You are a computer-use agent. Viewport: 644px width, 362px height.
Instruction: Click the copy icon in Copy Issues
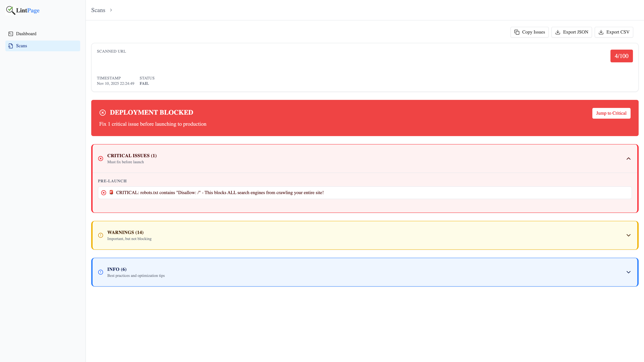(517, 32)
